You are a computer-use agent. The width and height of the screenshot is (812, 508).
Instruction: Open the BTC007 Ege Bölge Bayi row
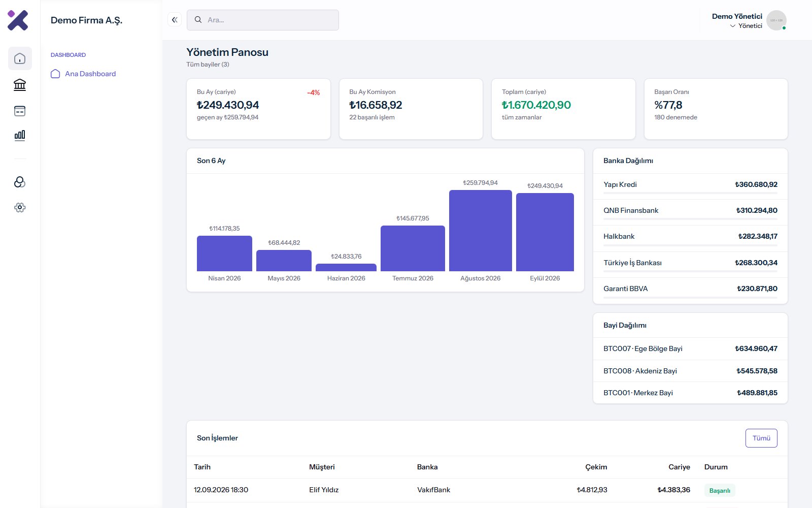690,348
